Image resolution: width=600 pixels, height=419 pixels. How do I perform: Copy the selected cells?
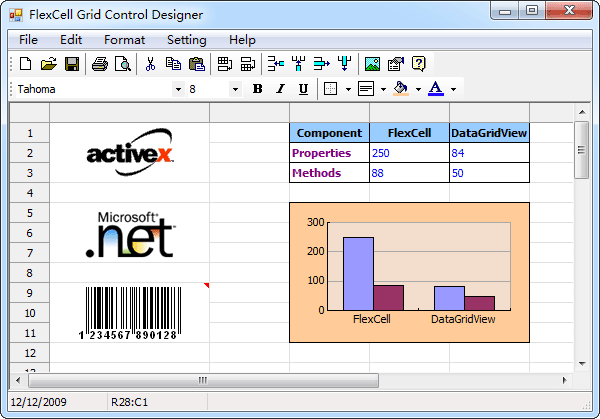coord(173,64)
